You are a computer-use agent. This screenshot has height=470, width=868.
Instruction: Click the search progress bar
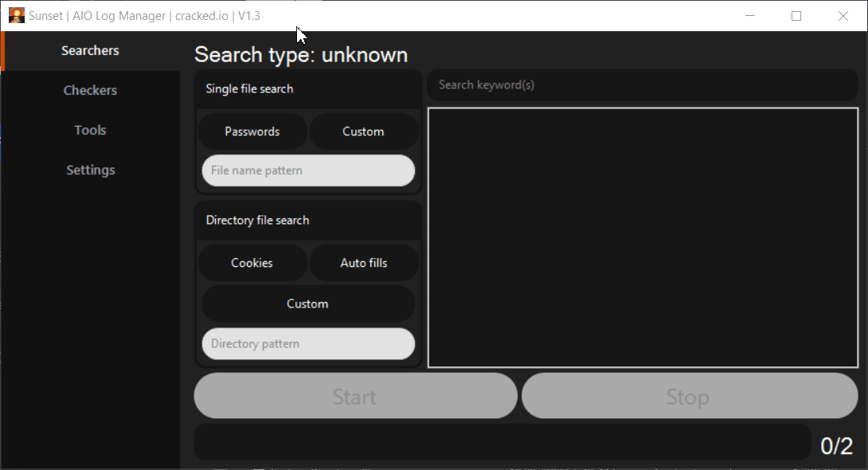pos(502,441)
